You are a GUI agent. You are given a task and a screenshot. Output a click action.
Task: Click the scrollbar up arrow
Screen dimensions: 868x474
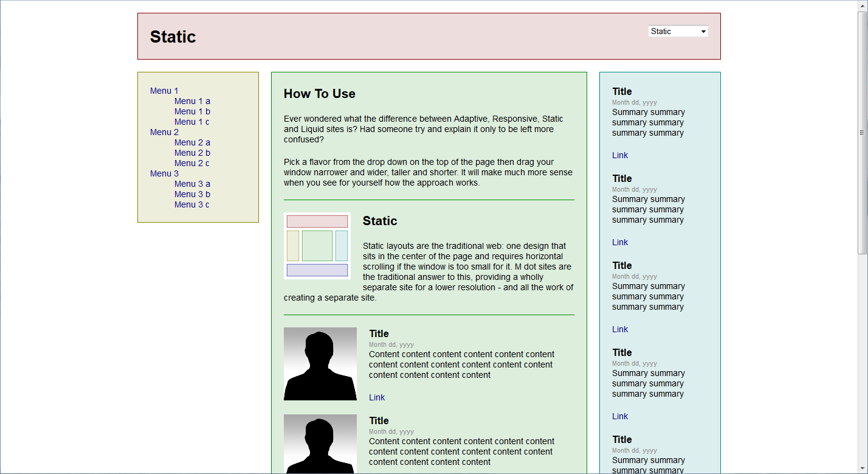862,5
